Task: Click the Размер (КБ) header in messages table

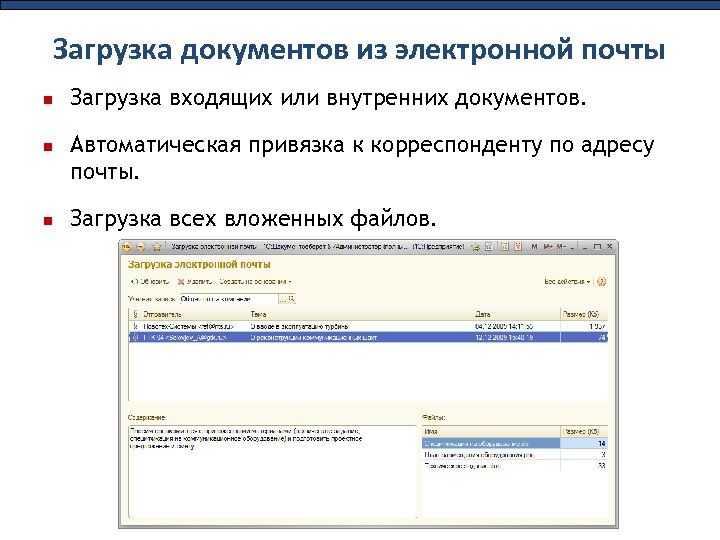Action: click(584, 314)
